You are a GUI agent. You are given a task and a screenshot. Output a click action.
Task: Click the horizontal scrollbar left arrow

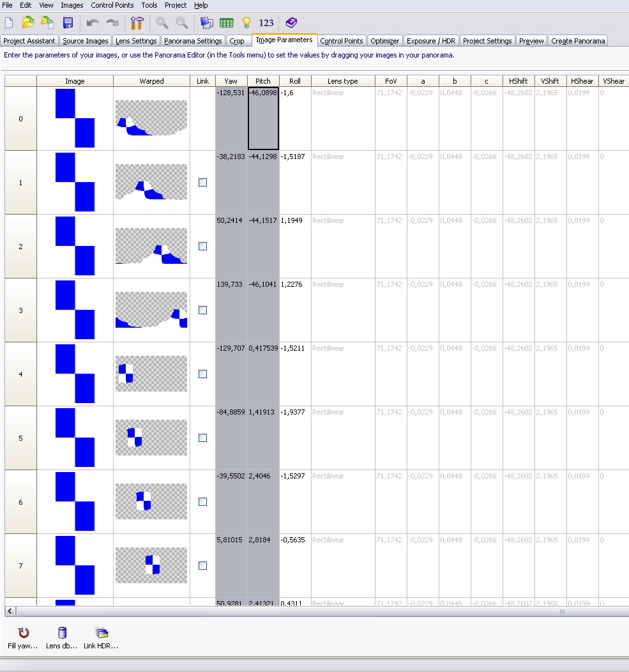click(x=10, y=611)
